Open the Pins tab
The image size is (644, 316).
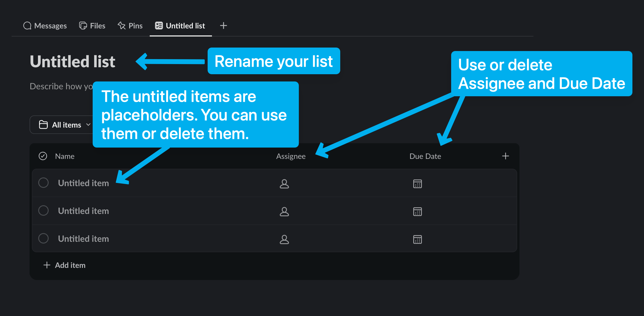130,26
